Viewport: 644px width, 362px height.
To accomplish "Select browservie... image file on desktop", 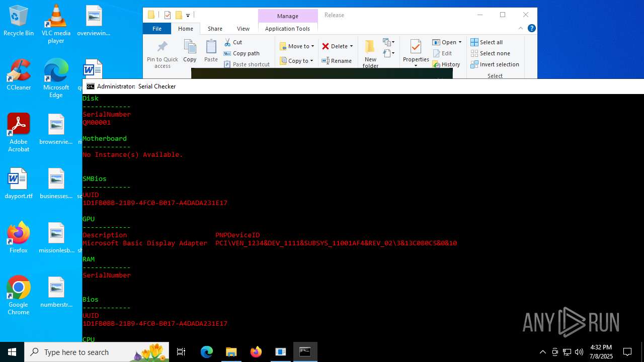I will click(x=56, y=129).
